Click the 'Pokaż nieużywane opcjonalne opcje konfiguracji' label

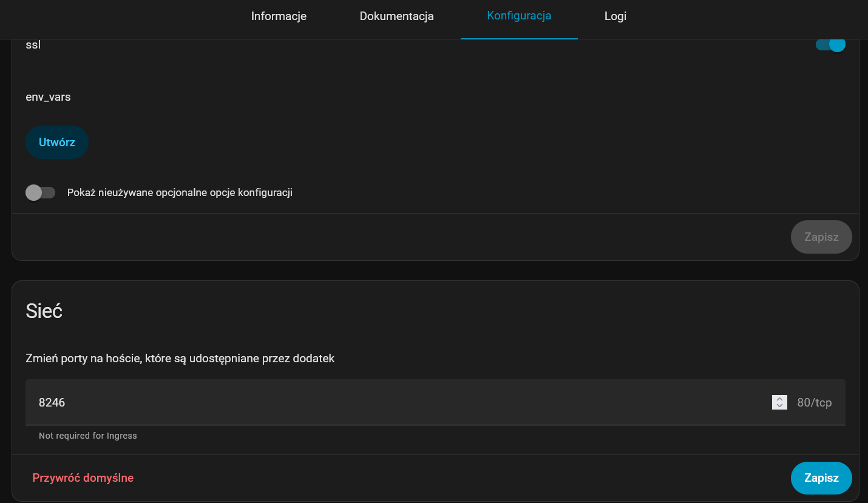(180, 193)
